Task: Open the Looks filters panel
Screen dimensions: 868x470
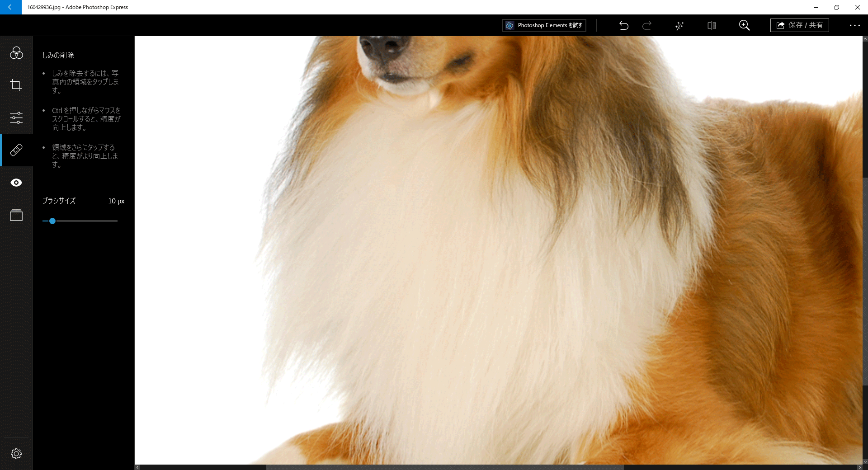Action: click(x=16, y=53)
